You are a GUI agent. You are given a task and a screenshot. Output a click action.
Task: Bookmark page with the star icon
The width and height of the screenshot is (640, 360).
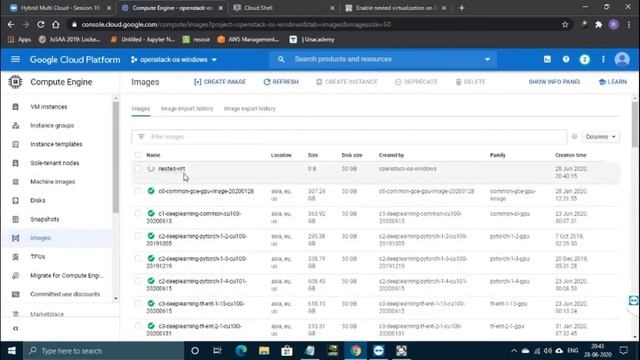(565, 24)
